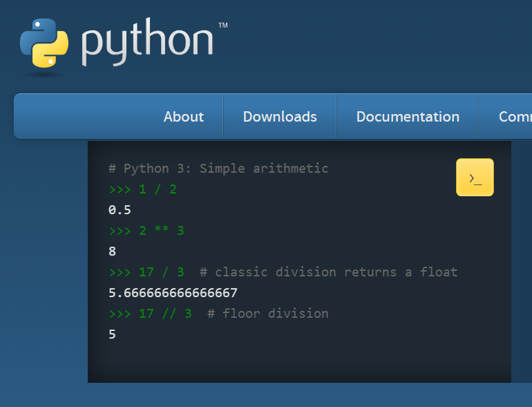Select the 0.5 output result
532x407 pixels.
[120, 210]
